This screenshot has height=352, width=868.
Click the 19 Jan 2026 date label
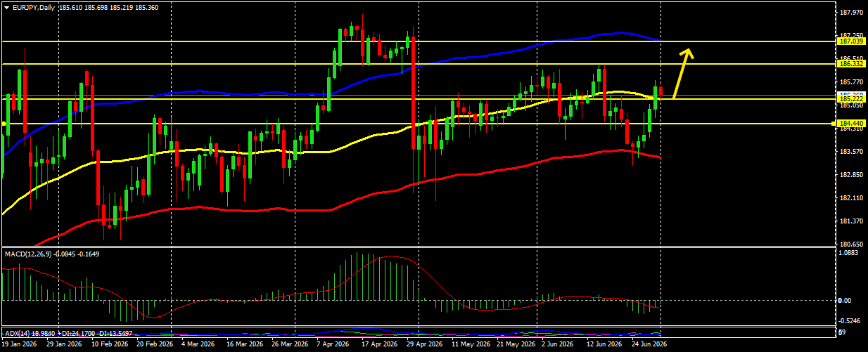[x=19, y=345]
